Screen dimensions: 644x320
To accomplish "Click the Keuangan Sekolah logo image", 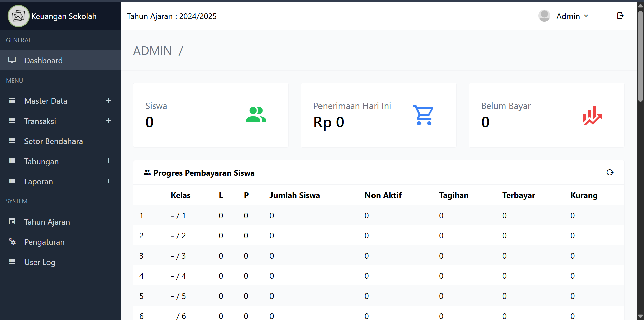I will pos(18,16).
